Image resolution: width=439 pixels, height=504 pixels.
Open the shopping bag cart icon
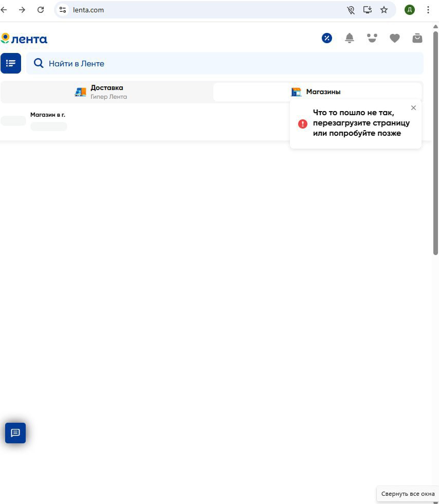tap(417, 38)
